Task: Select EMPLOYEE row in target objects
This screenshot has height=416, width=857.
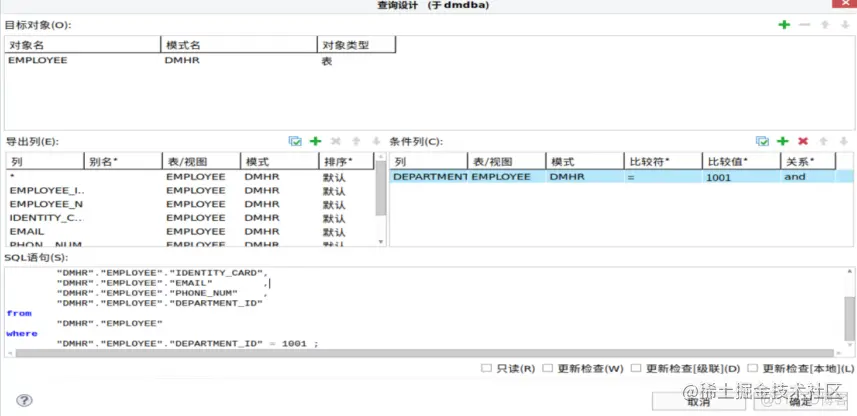Action: click(x=200, y=60)
